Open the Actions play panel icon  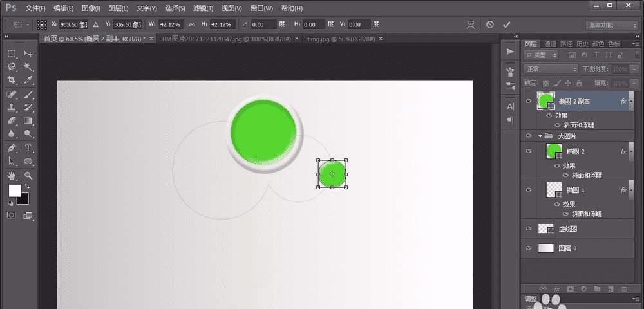pyautogui.click(x=510, y=51)
